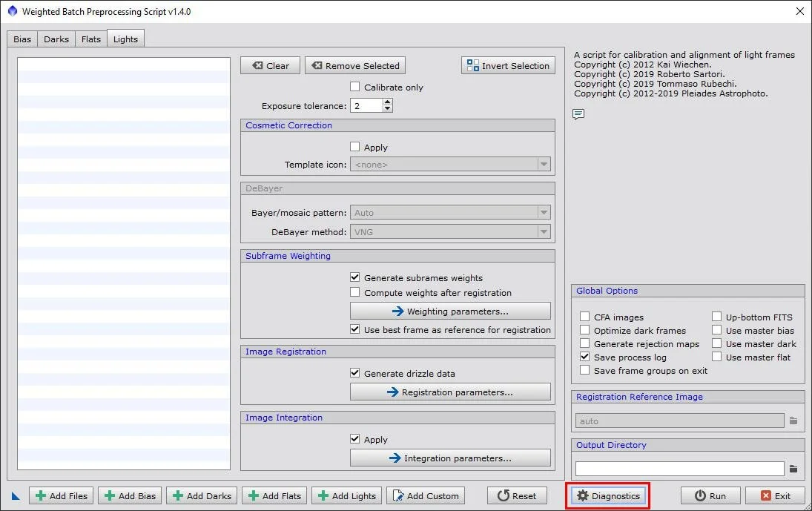Click Add Lights button

click(347, 496)
